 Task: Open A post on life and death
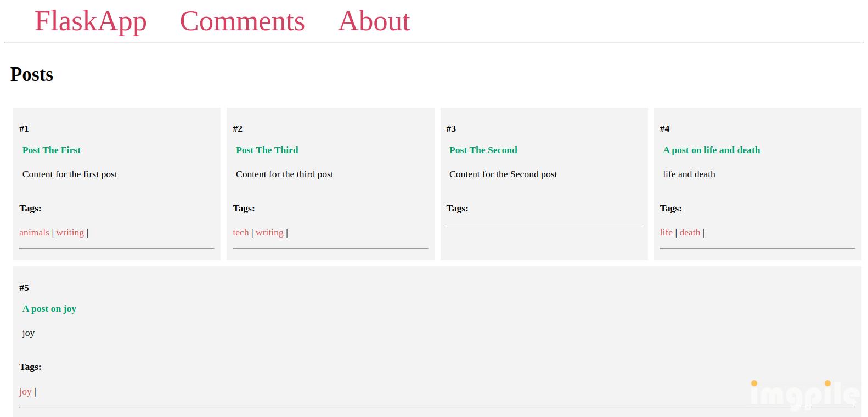click(712, 150)
